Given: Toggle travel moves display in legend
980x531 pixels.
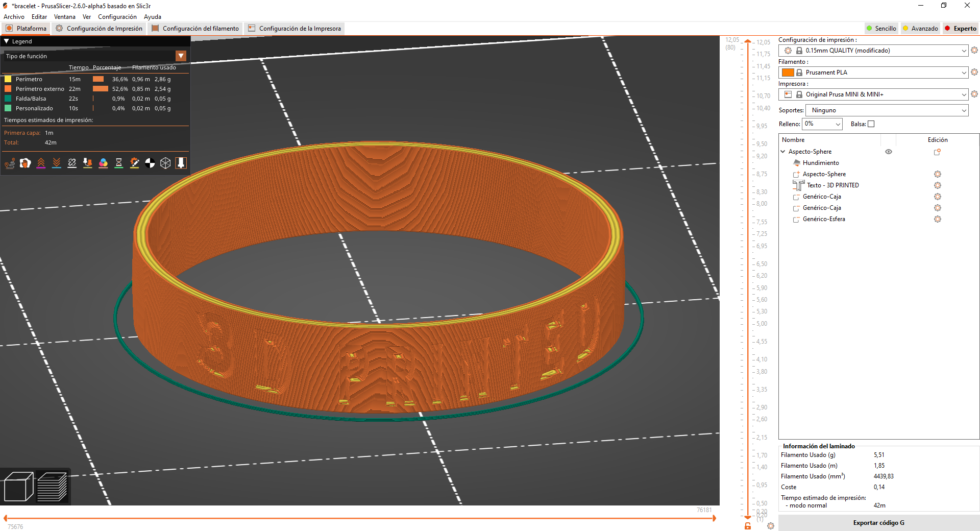Looking at the screenshot, I should click(x=10, y=163).
